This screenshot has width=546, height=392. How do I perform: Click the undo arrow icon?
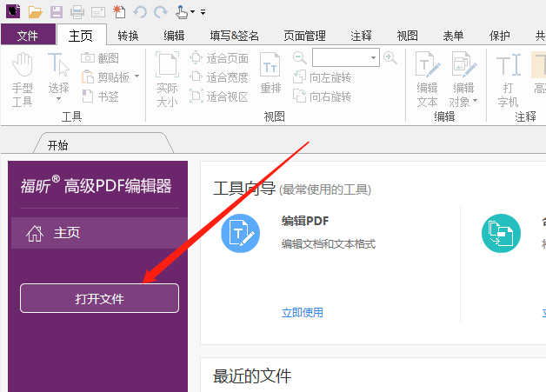[140, 12]
